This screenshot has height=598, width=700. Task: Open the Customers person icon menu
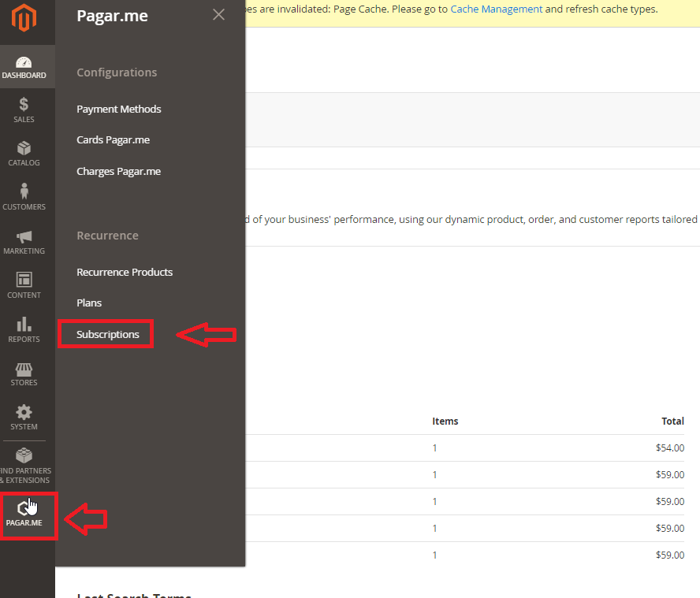24,198
